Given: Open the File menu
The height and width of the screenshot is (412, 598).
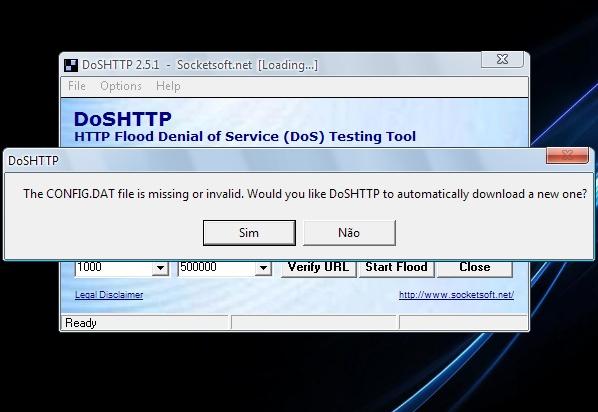Looking at the screenshot, I should (x=77, y=86).
